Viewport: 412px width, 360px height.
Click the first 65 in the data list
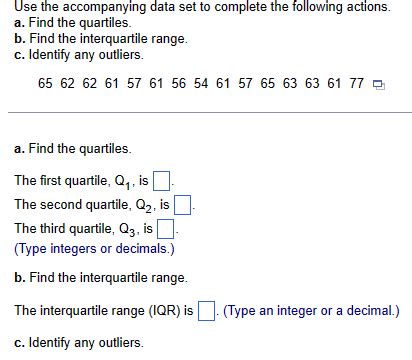coord(45,83)
